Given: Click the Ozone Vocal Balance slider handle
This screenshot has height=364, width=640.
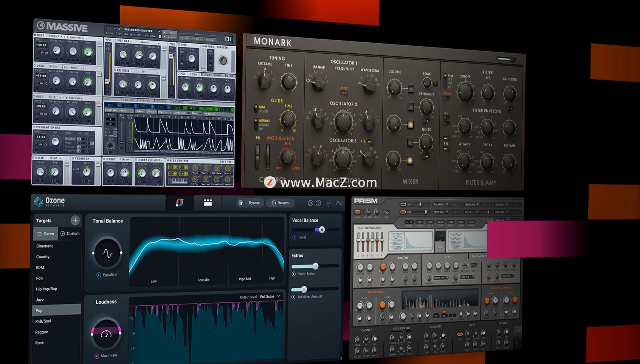Looking at the screenshot, I should click(x=322, y=229).
